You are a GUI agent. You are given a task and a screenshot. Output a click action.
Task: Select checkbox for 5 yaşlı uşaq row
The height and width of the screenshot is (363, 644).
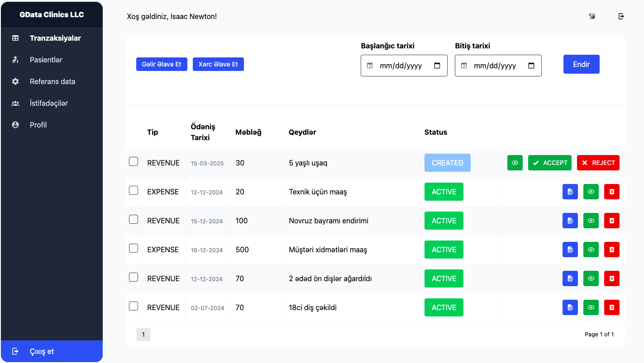(x=134, y=161)
